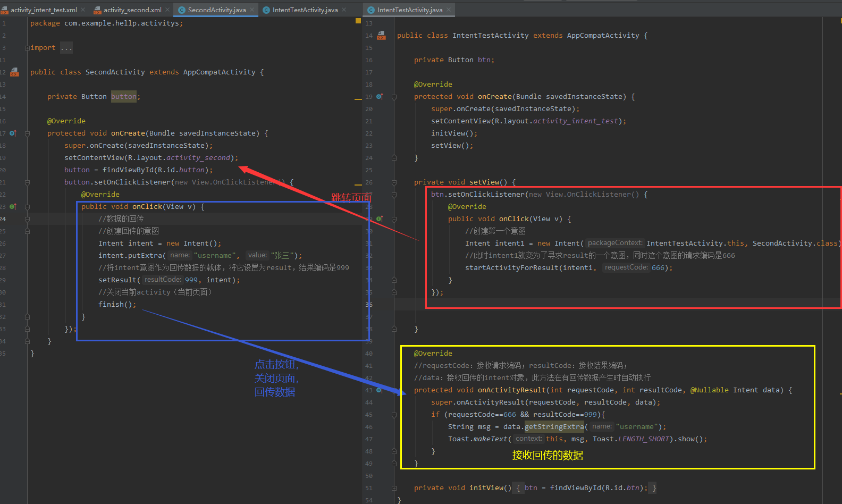Screen dimensions: 842x504
Task: Click 'initView();' call inside onCreate
Action: pyautogui.click(x=454, y=133)
